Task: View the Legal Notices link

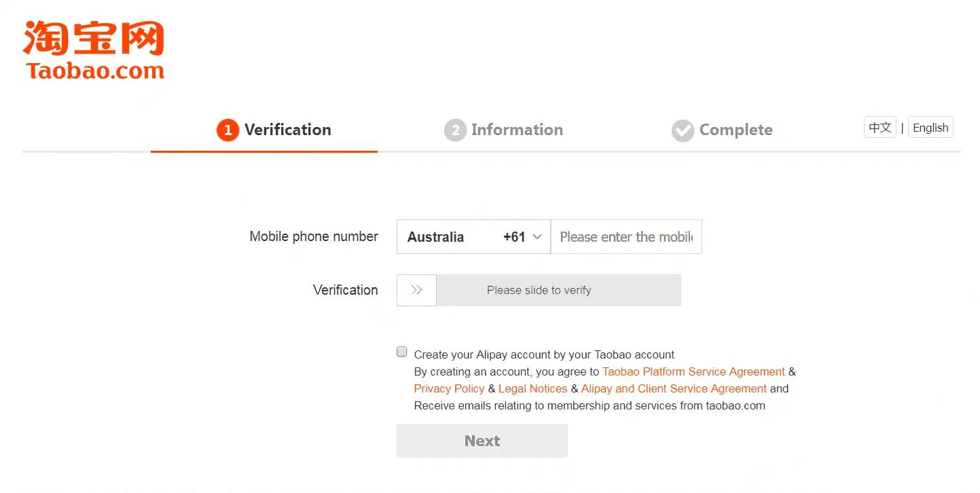Action: 532,388
